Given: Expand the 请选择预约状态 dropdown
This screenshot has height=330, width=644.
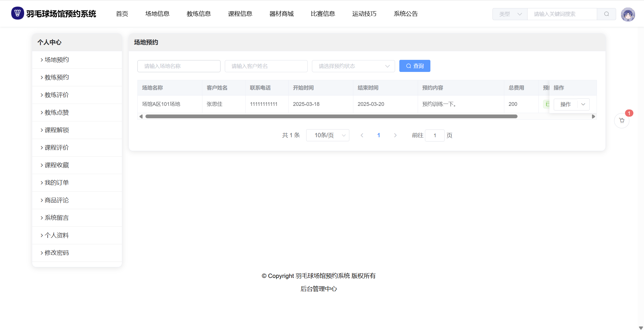Looking at the screenshot, I should click(353, 66).
